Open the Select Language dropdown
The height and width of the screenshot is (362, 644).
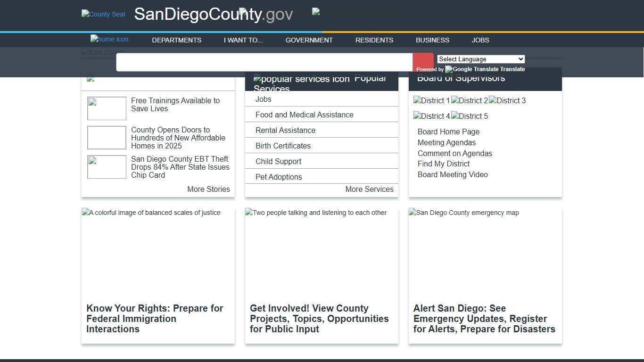click(480, 59)
